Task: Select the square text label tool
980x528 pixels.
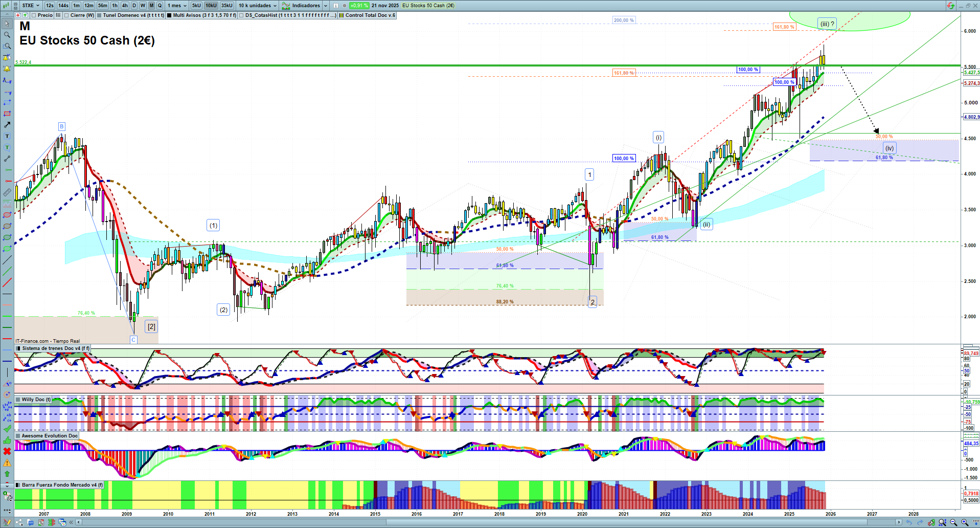Action: 7,136
